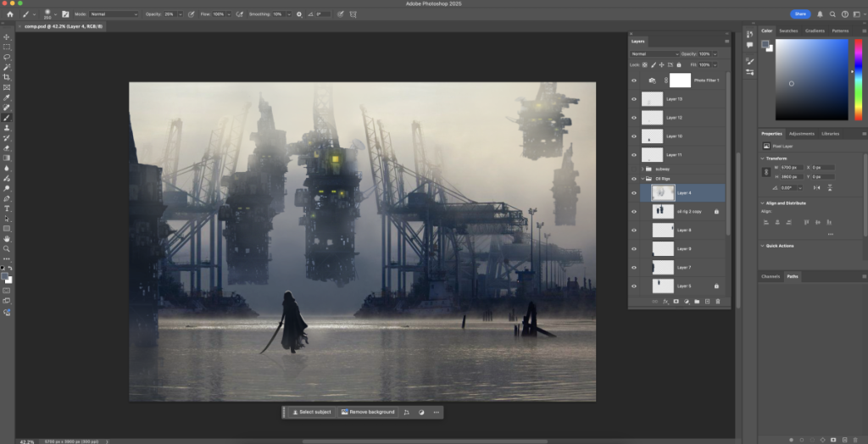Switch to the Swatches tab

(788, 31)
